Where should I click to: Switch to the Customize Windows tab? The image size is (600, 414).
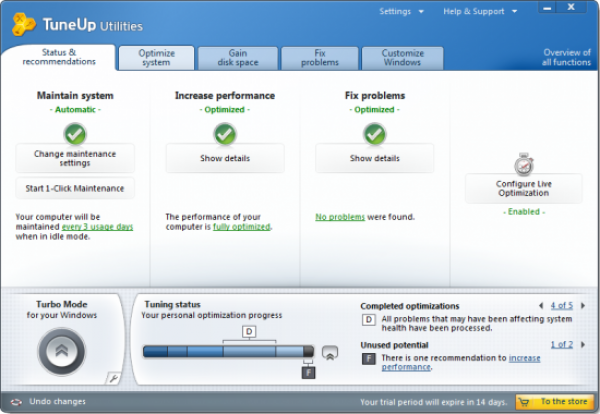coord(403,58)
